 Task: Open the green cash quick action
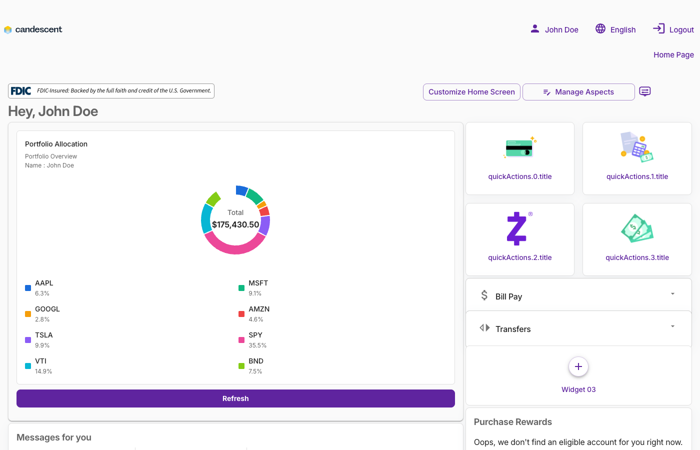click(x=636, y=229)
